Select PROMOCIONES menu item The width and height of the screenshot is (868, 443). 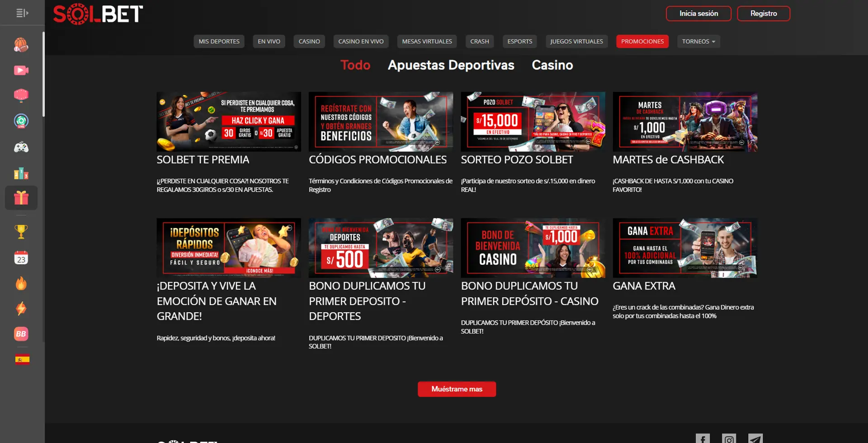tap(642, 41)
